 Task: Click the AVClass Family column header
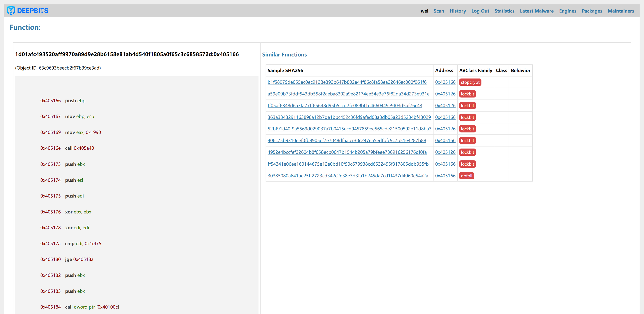[476, 70]
